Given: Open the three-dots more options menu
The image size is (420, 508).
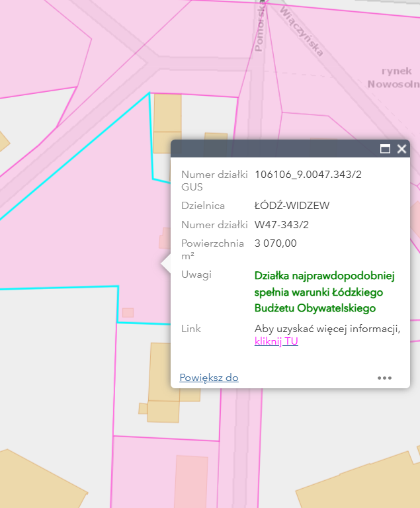Looking at the screenshot, I should (x=384, y=378).
